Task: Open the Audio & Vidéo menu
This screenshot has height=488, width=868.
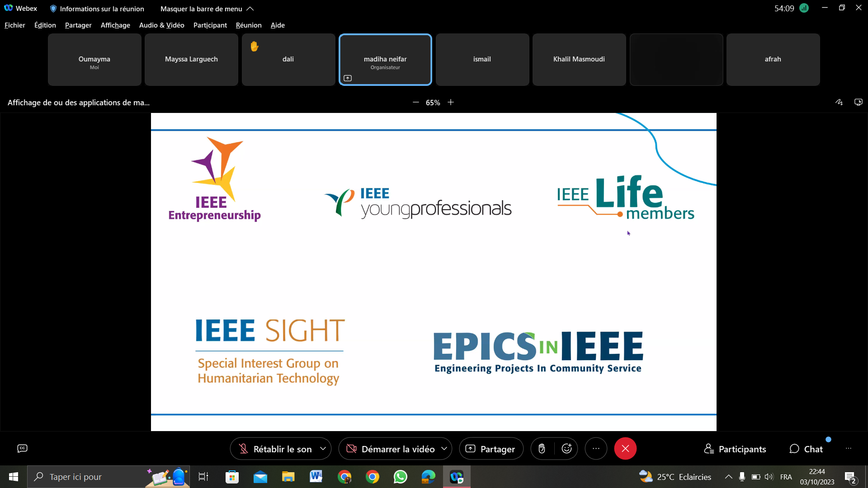Action: 162,25
